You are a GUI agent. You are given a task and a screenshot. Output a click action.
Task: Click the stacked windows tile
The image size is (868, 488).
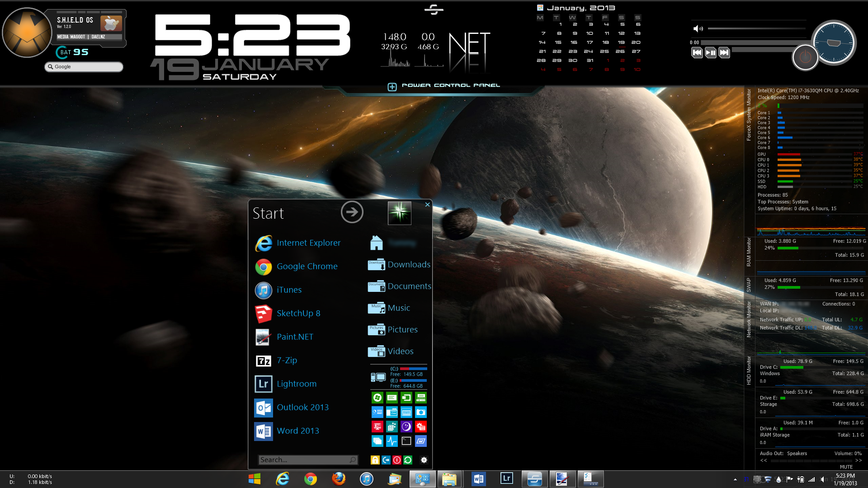377,441
